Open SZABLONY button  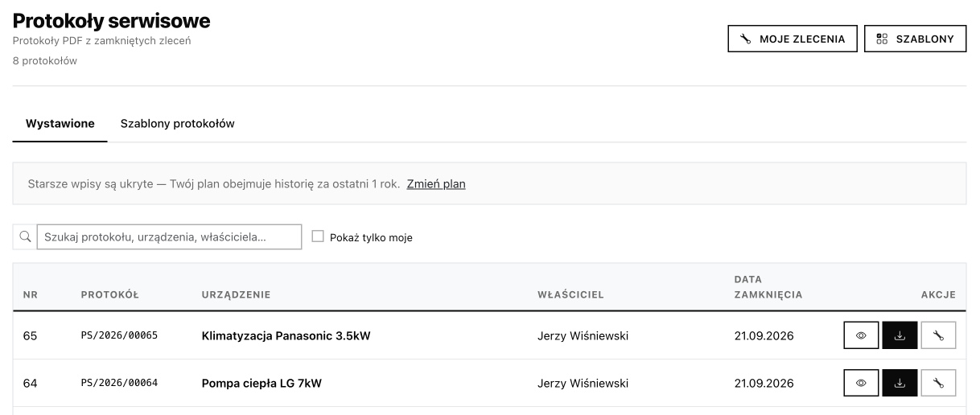click(x=916, y=39)
